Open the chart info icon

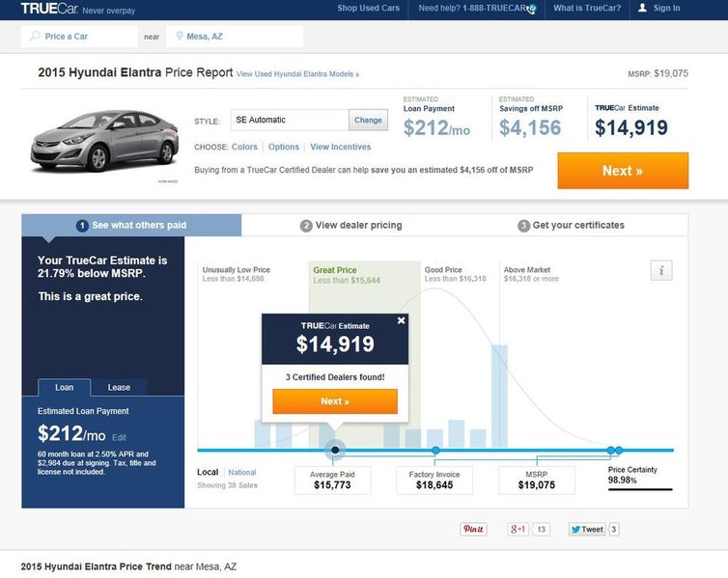click(661, 270)
